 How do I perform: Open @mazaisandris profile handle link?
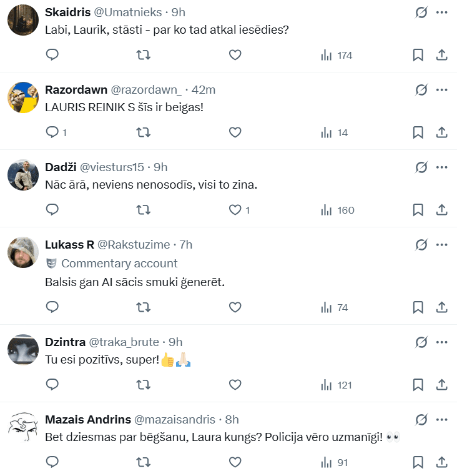(x=175, y=419)
